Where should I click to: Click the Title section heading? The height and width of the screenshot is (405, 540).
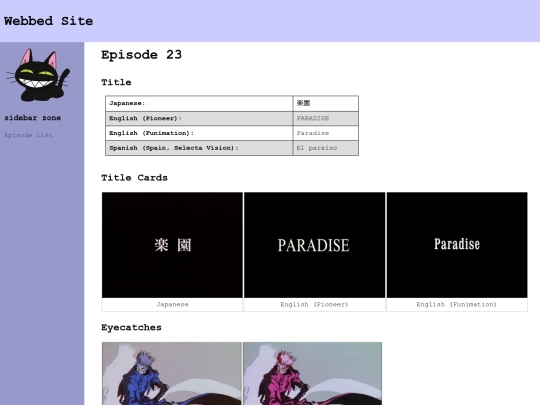(116, 82)
